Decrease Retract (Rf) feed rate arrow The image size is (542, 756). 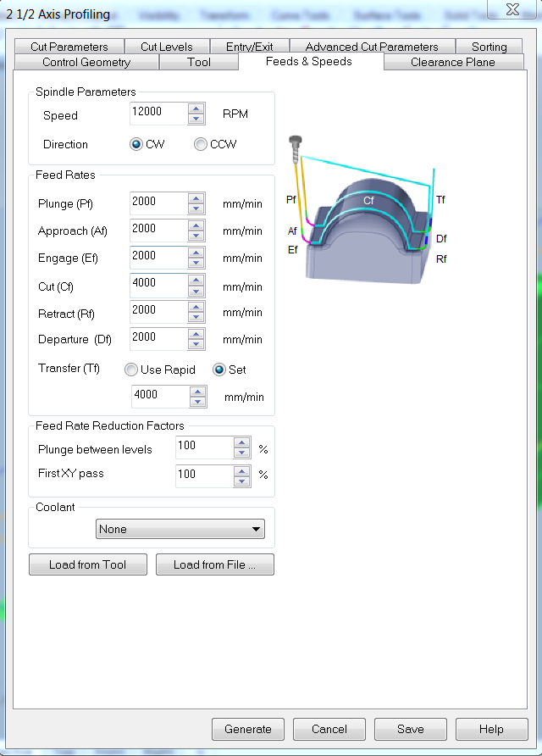pyautogui.click(x=196, y=317)
